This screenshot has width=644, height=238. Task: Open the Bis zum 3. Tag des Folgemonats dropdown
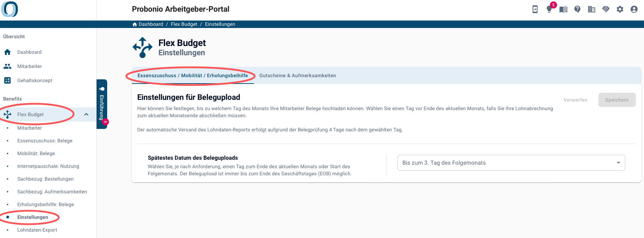[511, 163]
